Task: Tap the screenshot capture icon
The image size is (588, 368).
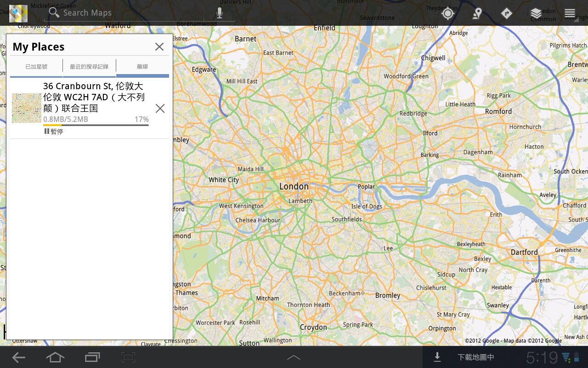Action: [128, 357]
